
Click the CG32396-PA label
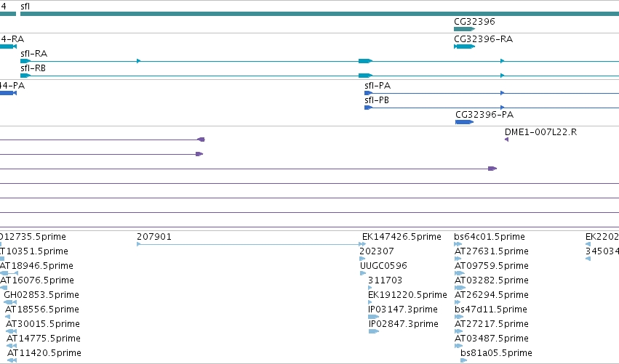pyautogui.click(x=484, y=115)
